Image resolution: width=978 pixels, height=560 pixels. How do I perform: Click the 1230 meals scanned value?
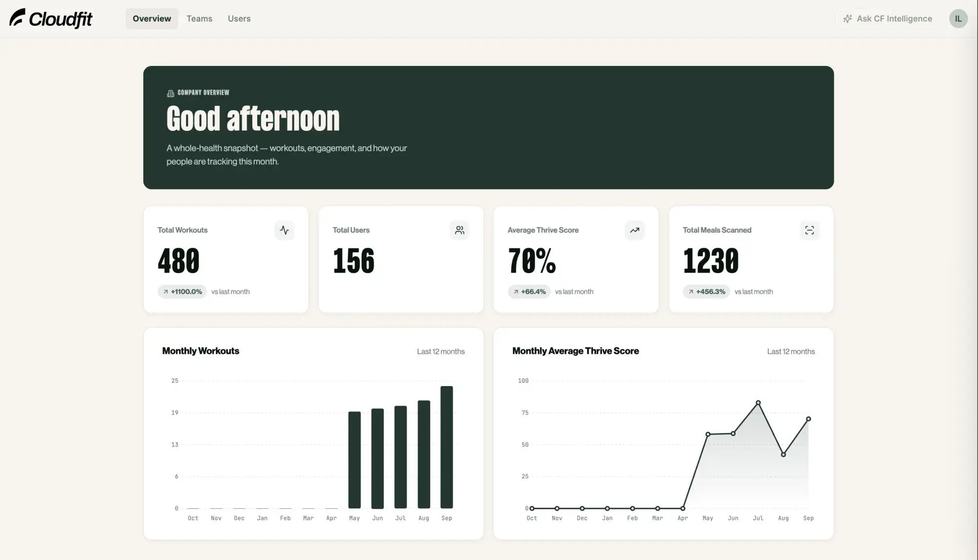[x=711, y=260]
